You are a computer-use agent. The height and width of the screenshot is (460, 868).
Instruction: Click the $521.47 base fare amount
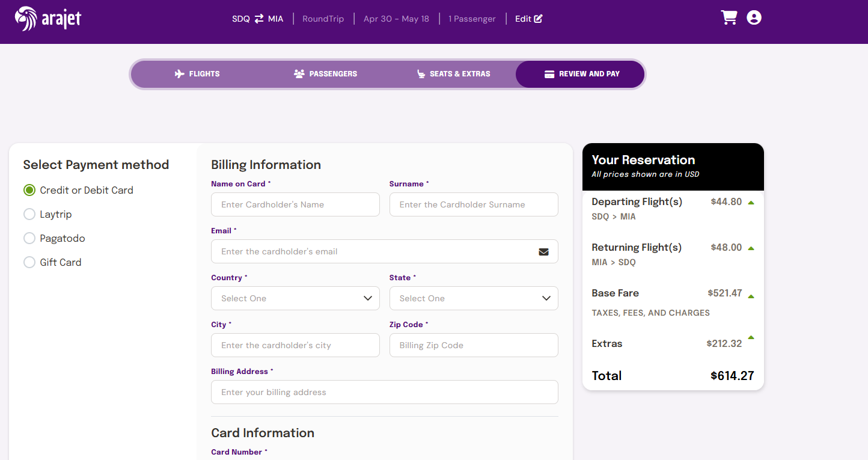click(725, 293)
